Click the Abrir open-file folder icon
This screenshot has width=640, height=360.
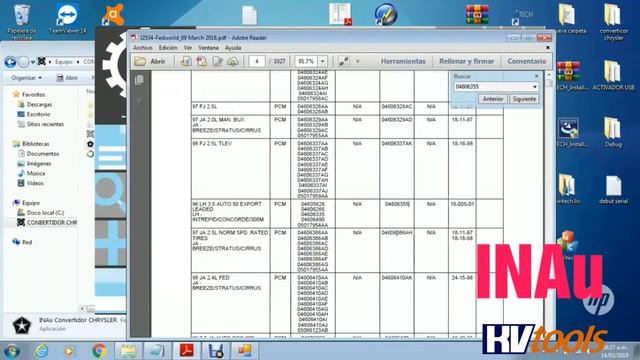[x=140, y=61]
